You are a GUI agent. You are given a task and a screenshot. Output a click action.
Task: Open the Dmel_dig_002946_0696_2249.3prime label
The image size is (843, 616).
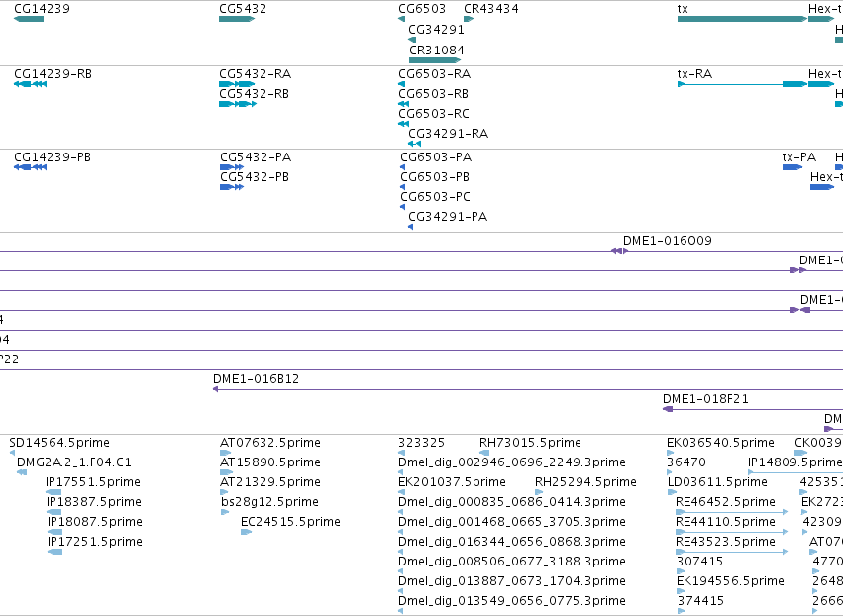pos(512,462)
